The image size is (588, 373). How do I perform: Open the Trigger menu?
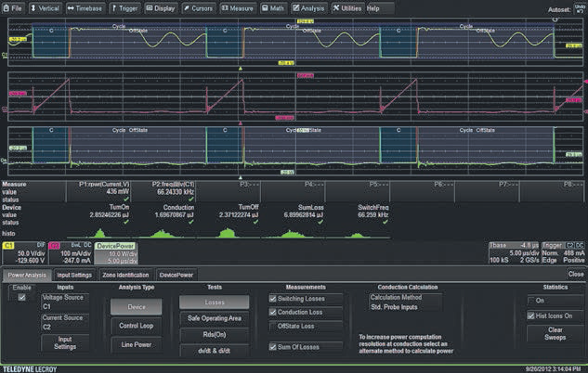pos(124,7)
